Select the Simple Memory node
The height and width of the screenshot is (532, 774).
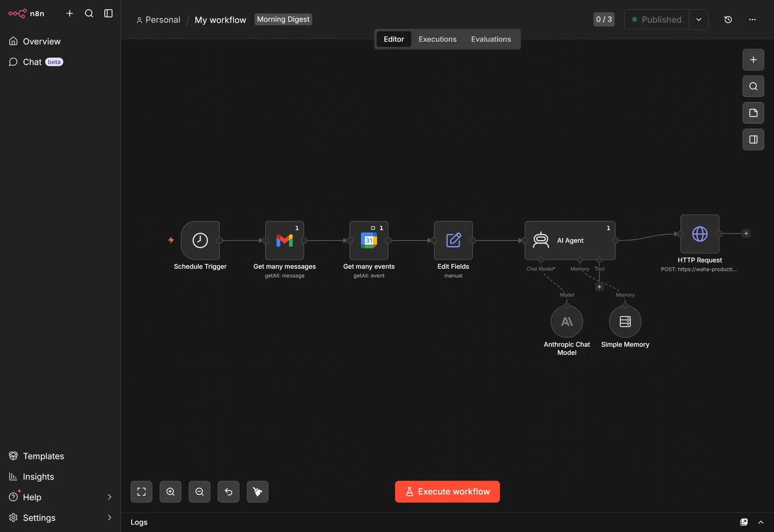625,321
